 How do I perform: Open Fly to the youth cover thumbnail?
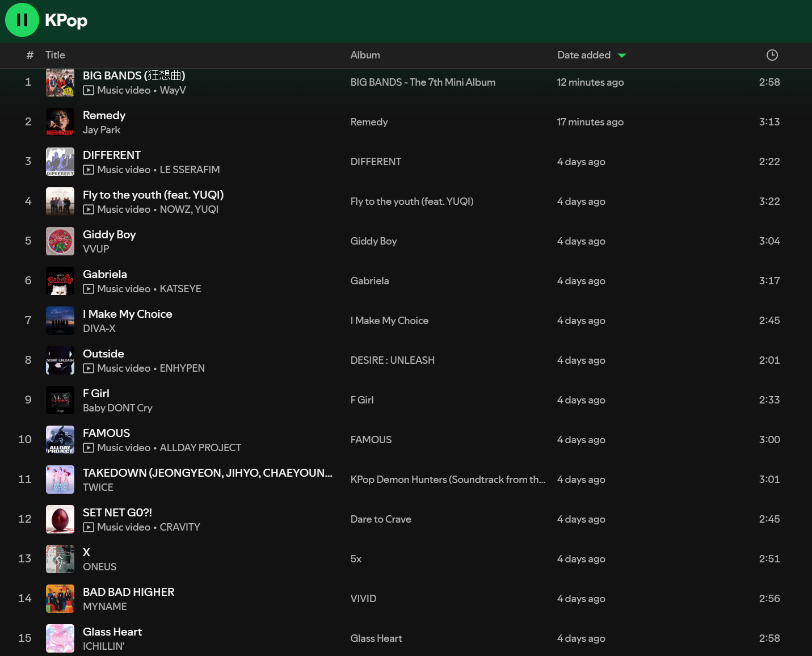click(x=60, y=201)
